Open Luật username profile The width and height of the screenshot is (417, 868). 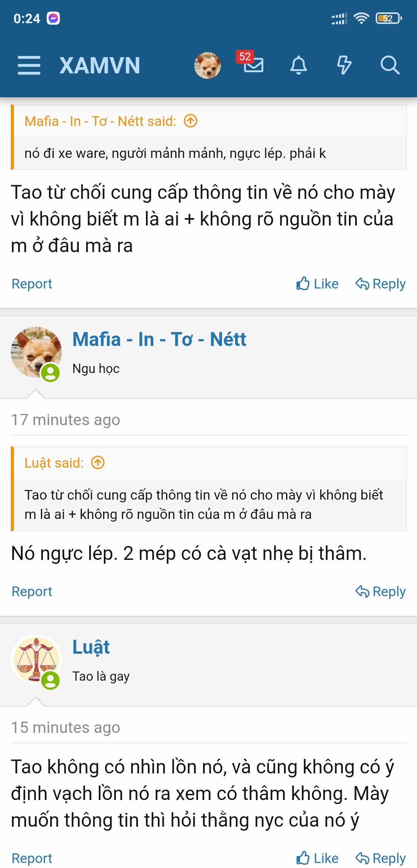coord(91,647)
